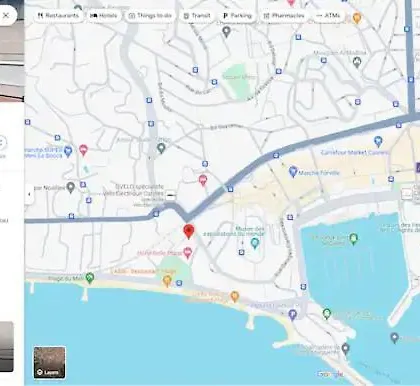
Task: Click the SVELO vélo électrique shop pin
Action: [x=170, y=196]
